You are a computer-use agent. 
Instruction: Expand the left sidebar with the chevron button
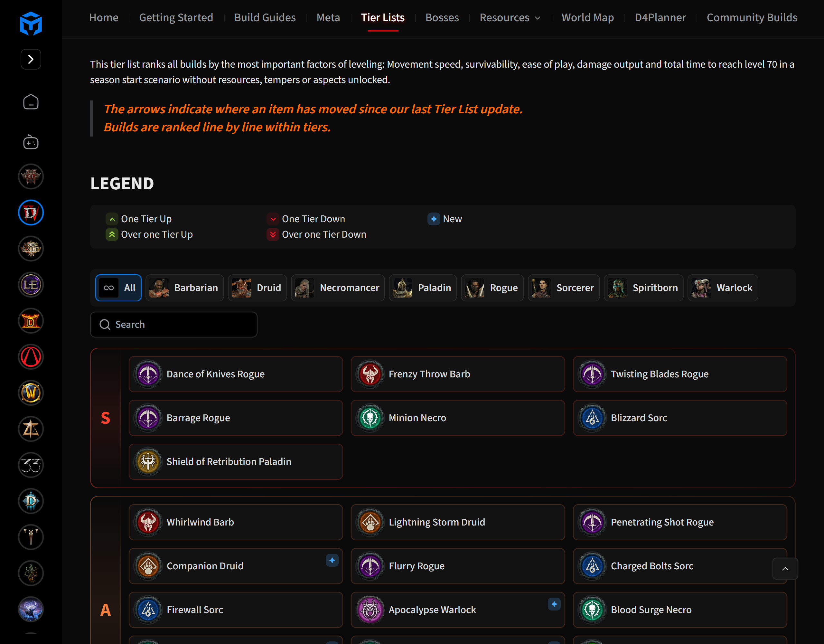pos(31,59)
